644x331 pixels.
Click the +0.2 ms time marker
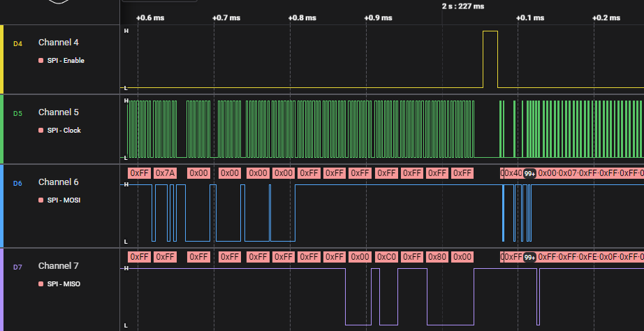pyautogui.click(x=606, y=18)
